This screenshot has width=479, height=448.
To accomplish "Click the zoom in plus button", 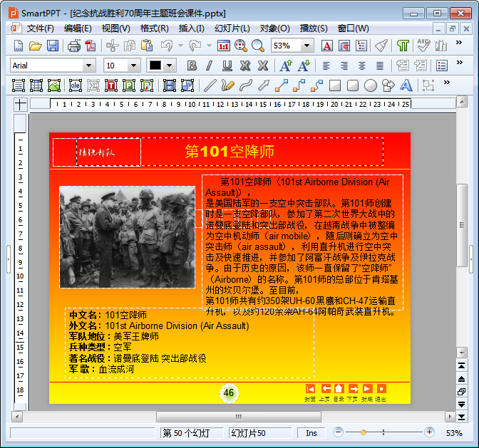I will (429, 432).
